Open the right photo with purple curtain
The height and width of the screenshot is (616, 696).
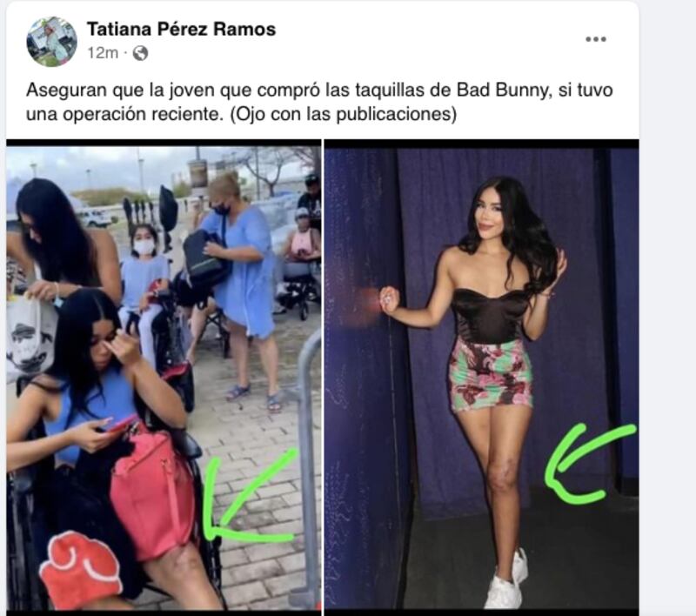[482, 378]
